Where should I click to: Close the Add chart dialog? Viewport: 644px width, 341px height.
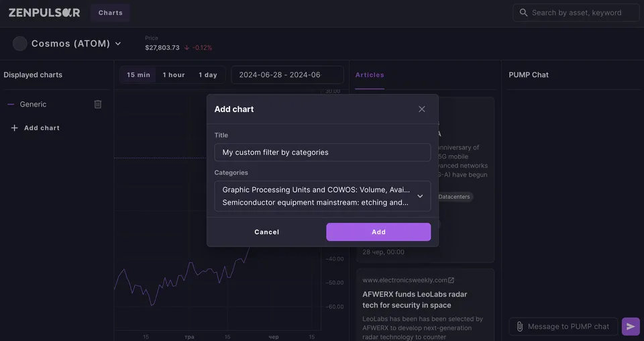tap(422, 109)
